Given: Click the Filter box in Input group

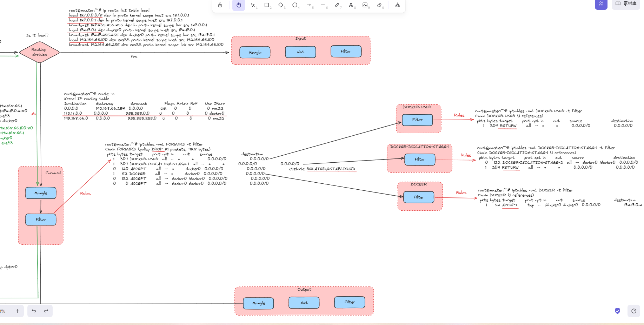Looking at the screenshot, I should point(346,51).
